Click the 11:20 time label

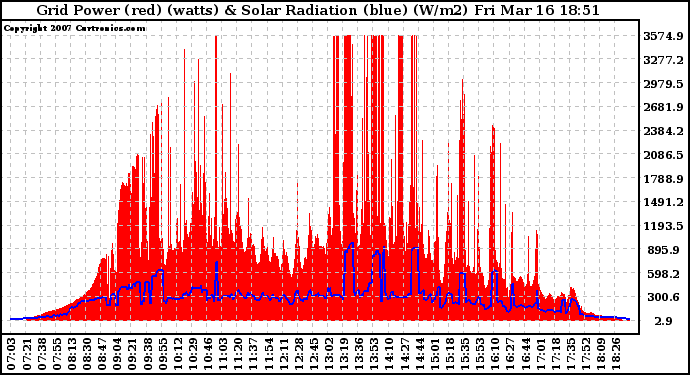[x=238, y=354]
